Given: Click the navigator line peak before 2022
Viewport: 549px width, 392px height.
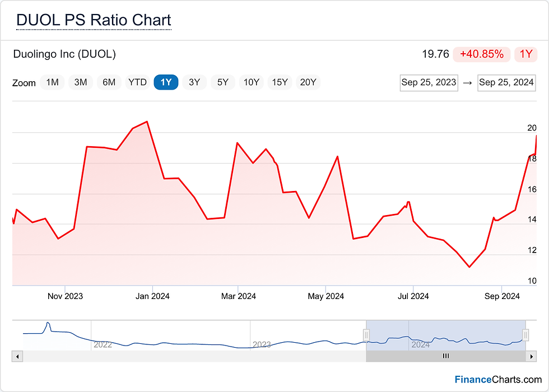Looking at the screenshot, I should click(48, 323).
